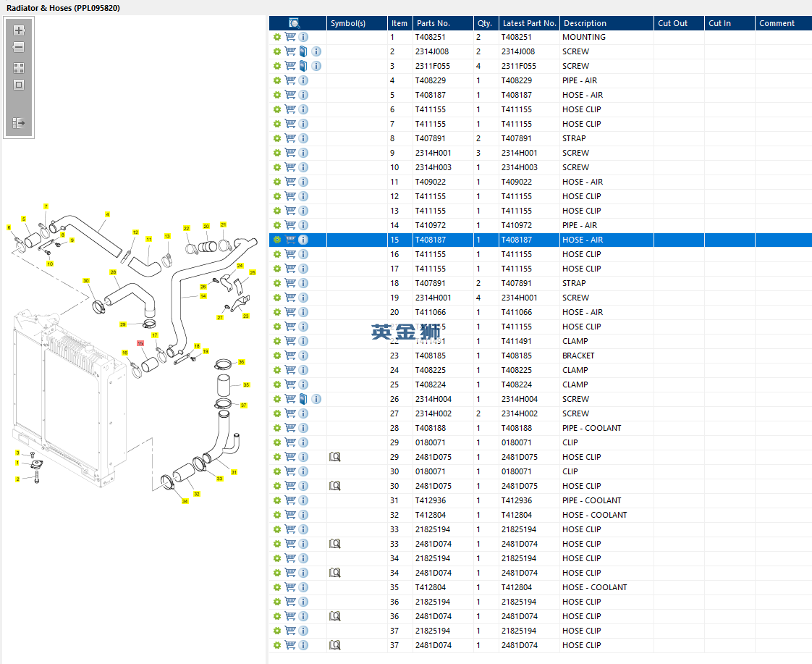
Task: Open the book icon for screw 2314J008
Action: (x=303, y=52)
